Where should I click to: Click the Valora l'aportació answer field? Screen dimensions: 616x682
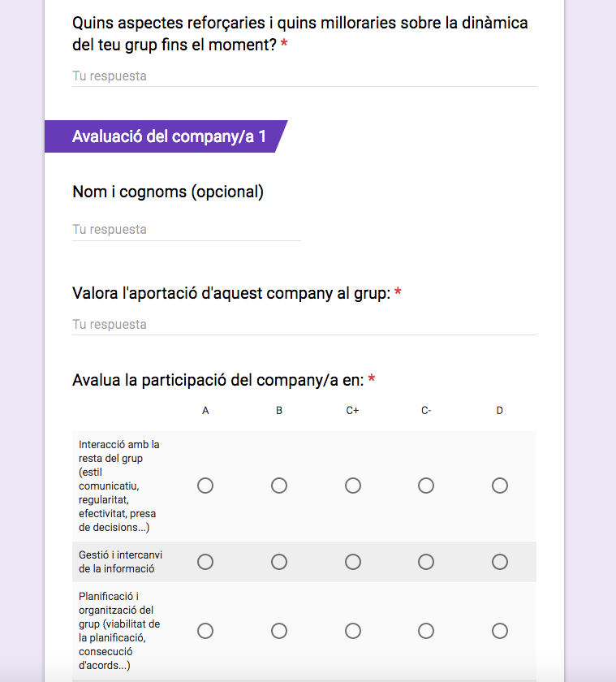pos(304,325)
